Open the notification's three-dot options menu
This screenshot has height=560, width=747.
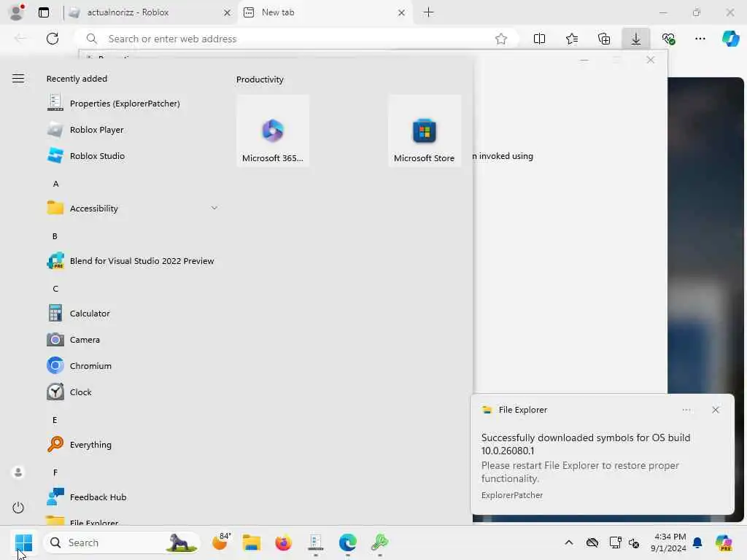686,410
